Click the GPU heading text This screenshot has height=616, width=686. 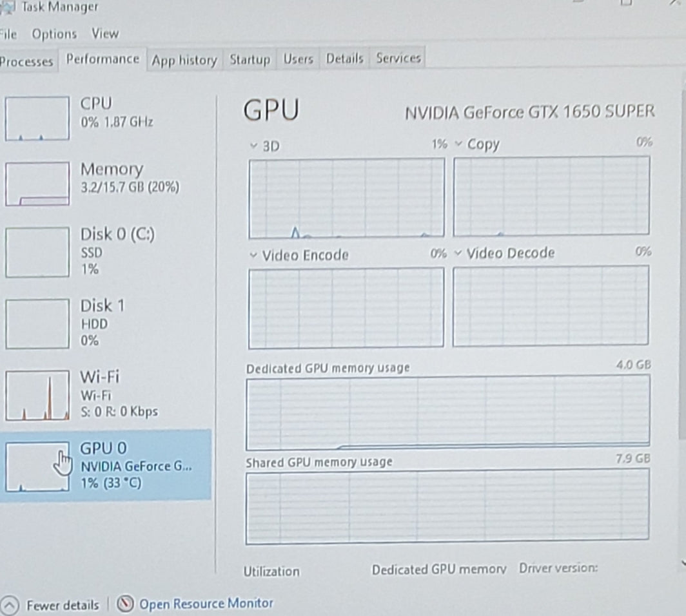pyautogui.click(x=271, y=110)
